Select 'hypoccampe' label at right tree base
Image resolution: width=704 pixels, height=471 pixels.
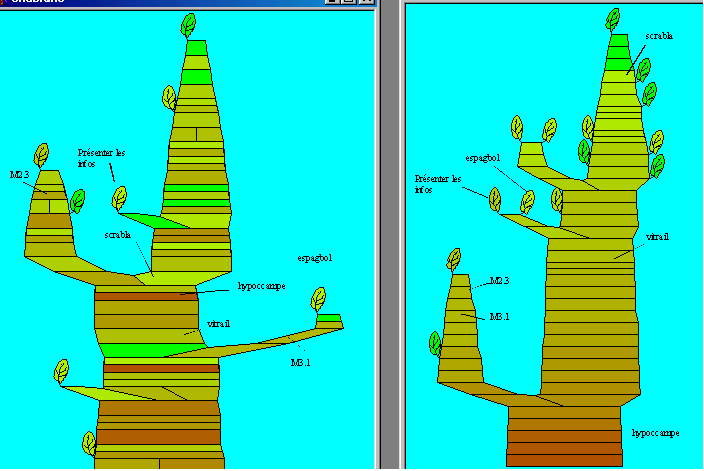click(x=656, y=433)
